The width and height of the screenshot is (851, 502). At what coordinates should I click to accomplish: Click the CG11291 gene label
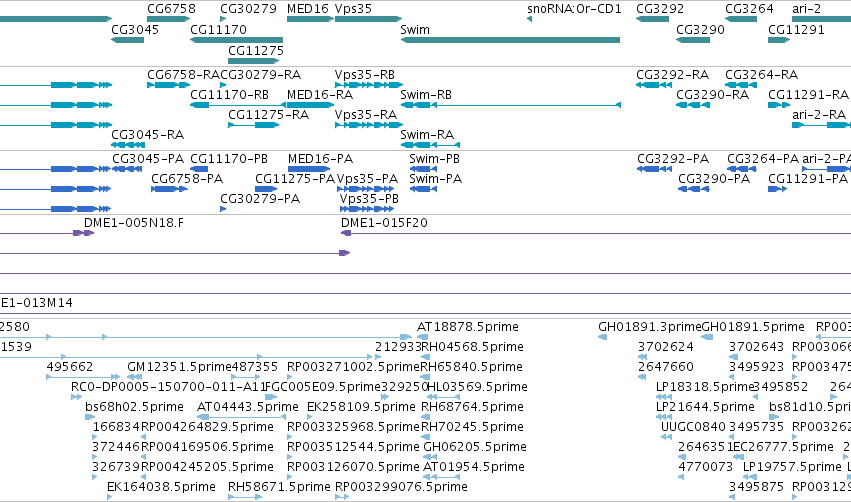[796, 29]
